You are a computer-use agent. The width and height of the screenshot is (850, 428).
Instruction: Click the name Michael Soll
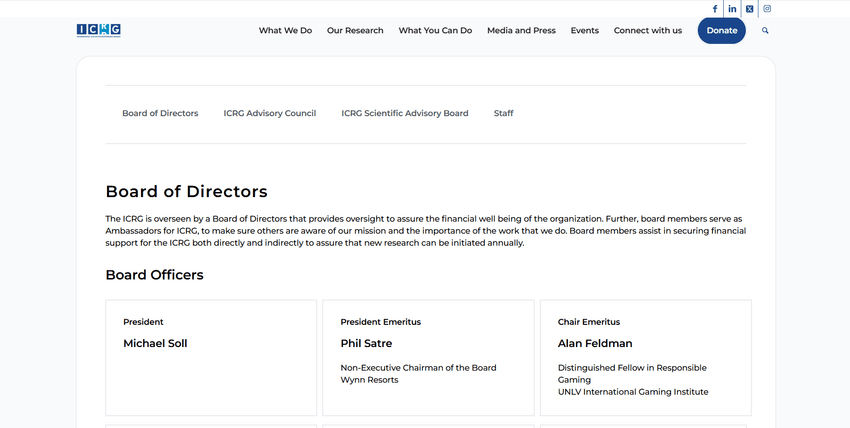(x=155, y=343)
